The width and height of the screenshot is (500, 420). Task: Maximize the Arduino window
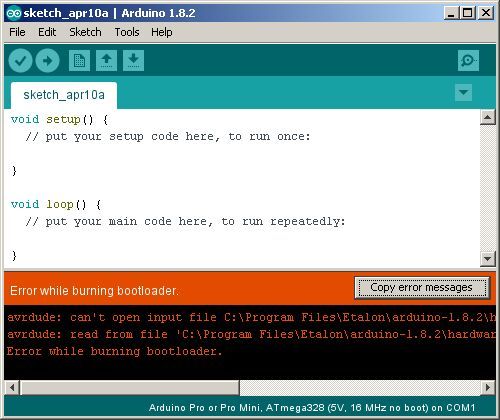(468, 13)
